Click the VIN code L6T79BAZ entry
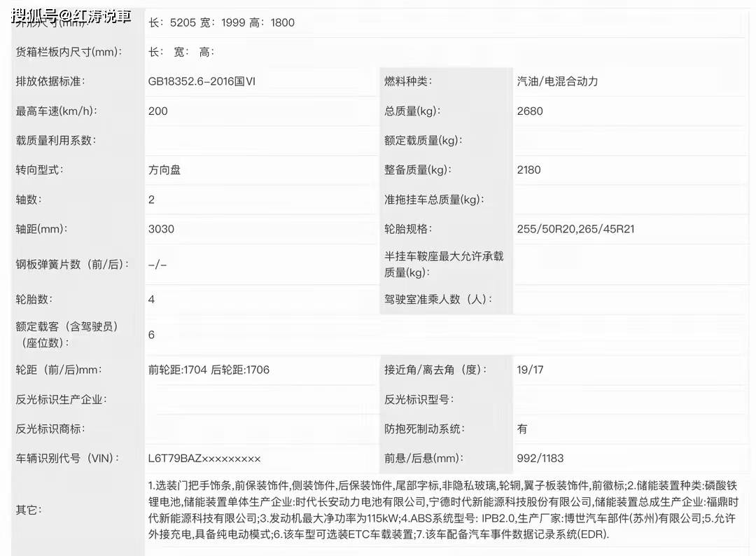756x556 pixels. 203,459
